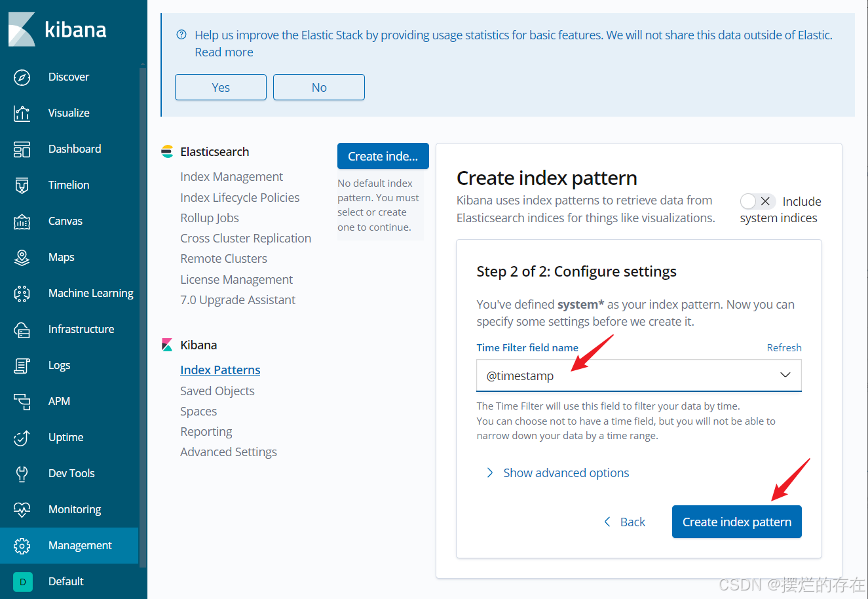Open the Read more link

tap(224, 52)
